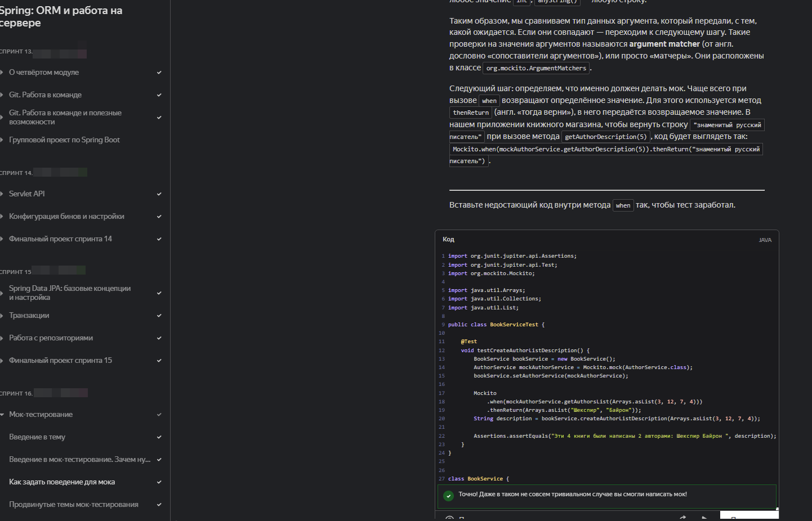The width and height of the screenshot is (812, 521).
Task: Open lesson Продвинутые темы мок-тестирования
Action: [x=74, y=505]
